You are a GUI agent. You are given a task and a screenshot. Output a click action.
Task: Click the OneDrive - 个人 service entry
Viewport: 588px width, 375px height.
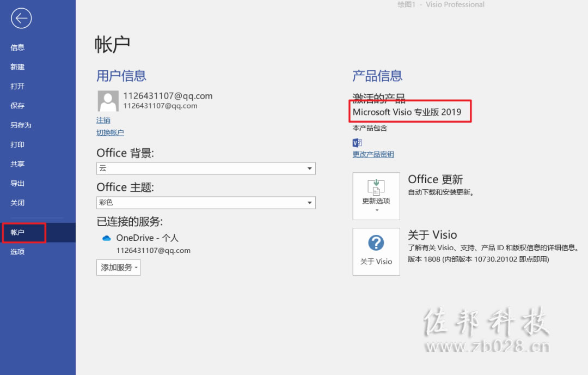tap(147, 238)
